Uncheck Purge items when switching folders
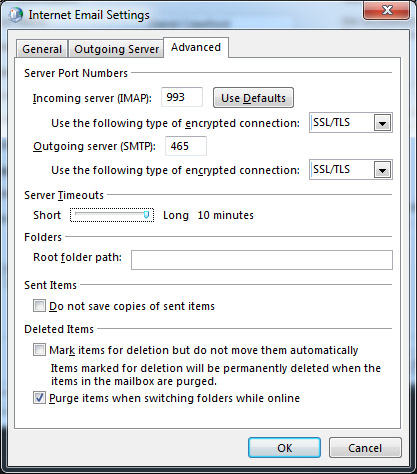Screen dimensions: 417x474 pyautogui.click(x=39, y=398)
